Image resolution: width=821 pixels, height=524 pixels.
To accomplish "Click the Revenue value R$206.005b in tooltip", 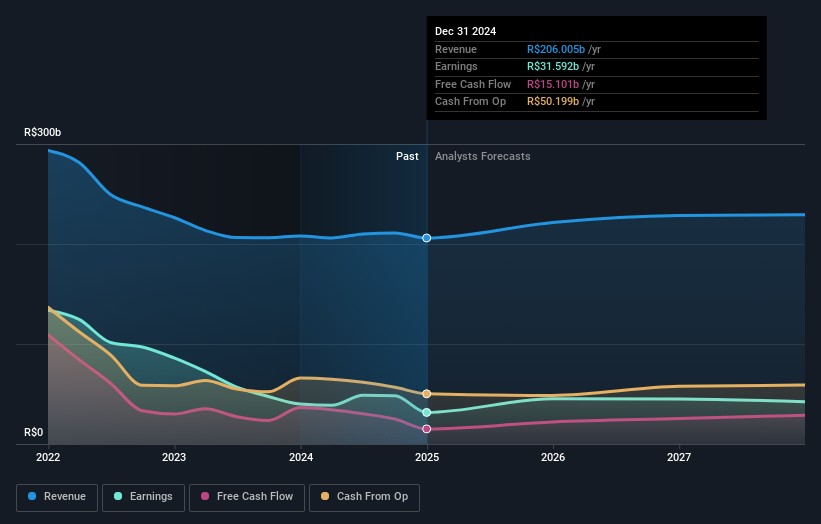I will pyautogui.click(x=555, y=50).
